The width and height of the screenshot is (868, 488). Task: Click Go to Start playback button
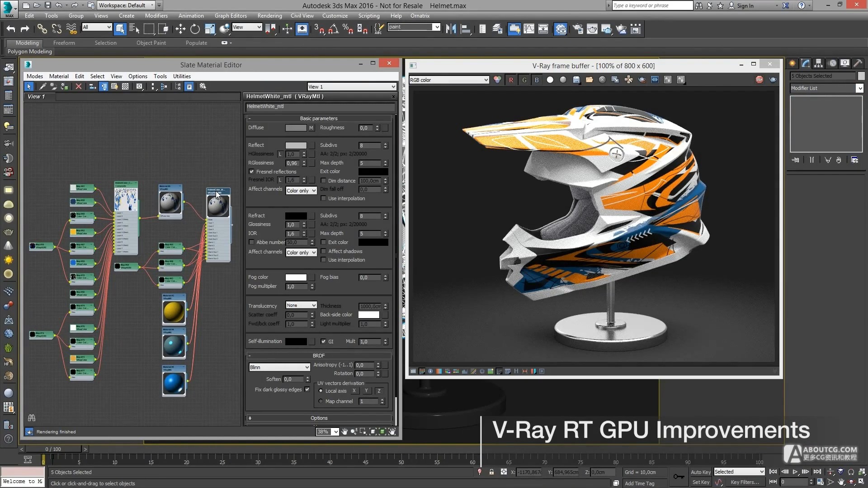tap(773, 472)
